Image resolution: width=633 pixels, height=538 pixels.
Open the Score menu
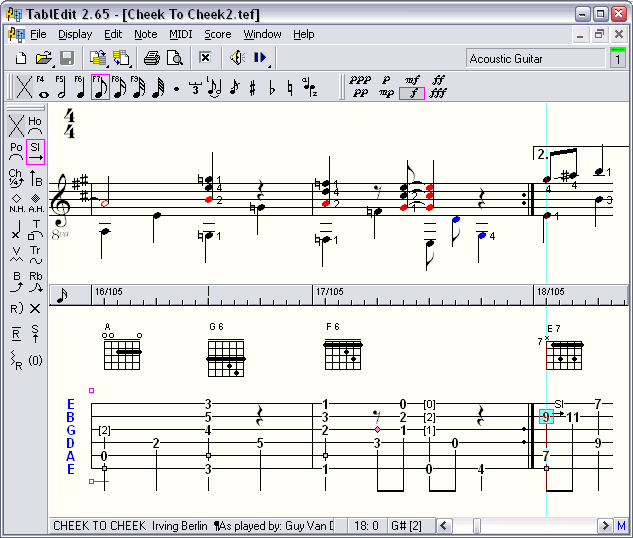pos(218,34)
